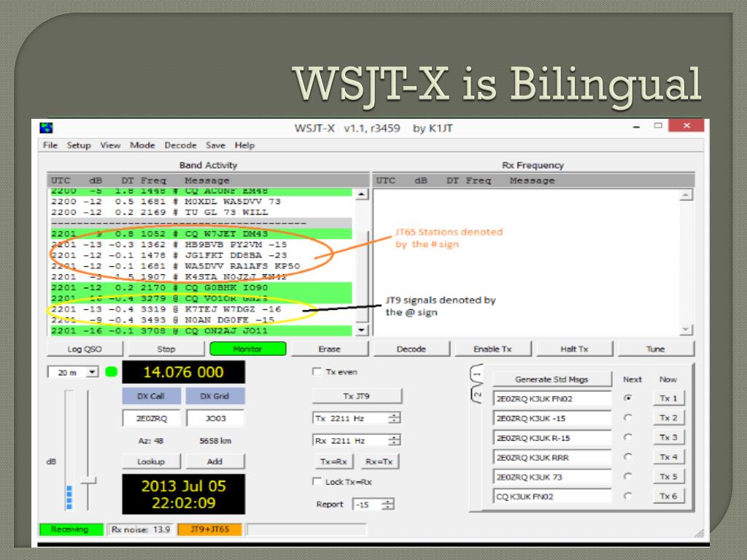This screenshot has width=747, height=560.
Task: Click the message field 2E0ZRQ K3UK R-15
Action: coord(552,438)
